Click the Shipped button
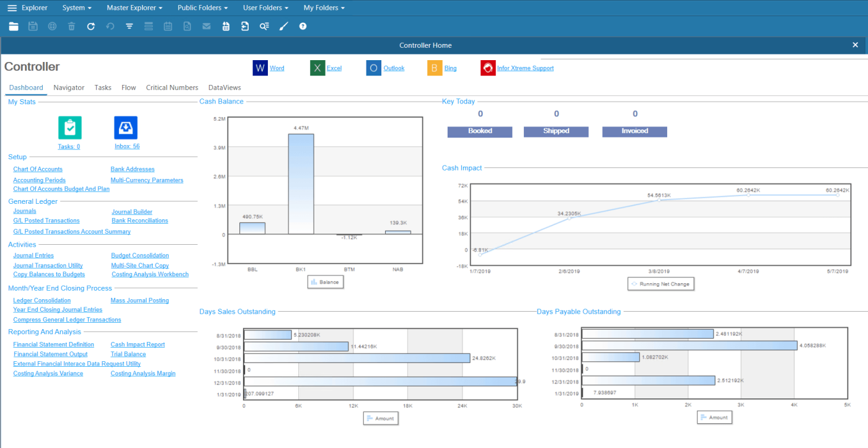This screenshot has width=868, height=448. coord(556,131)
